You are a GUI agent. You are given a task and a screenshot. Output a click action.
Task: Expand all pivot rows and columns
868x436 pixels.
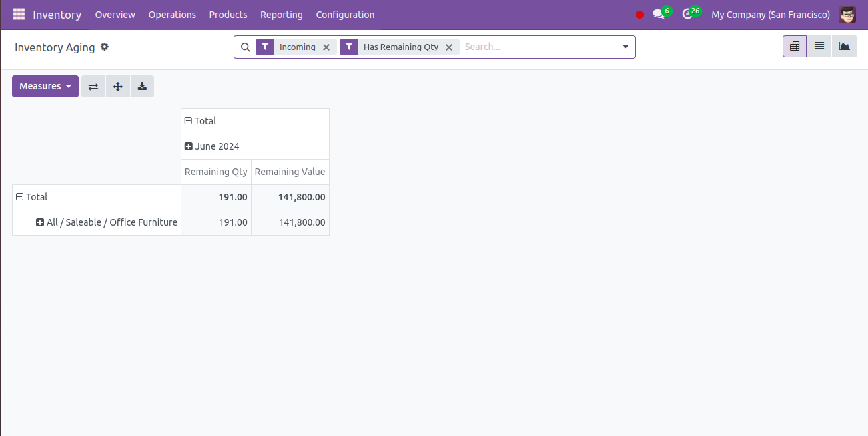pyautogui.click(x=118, y=87)
